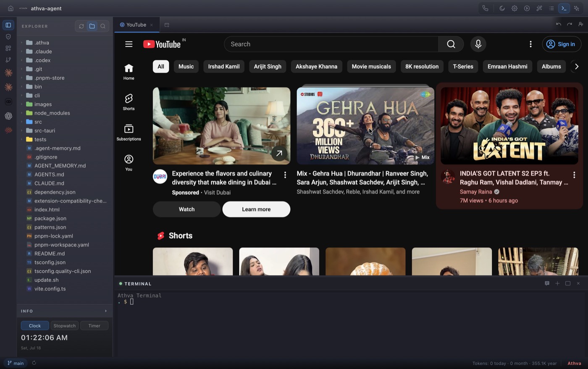Select the Music filter chip
The width and height of the screenshot is (588, 369).
(x=186, y=66)
